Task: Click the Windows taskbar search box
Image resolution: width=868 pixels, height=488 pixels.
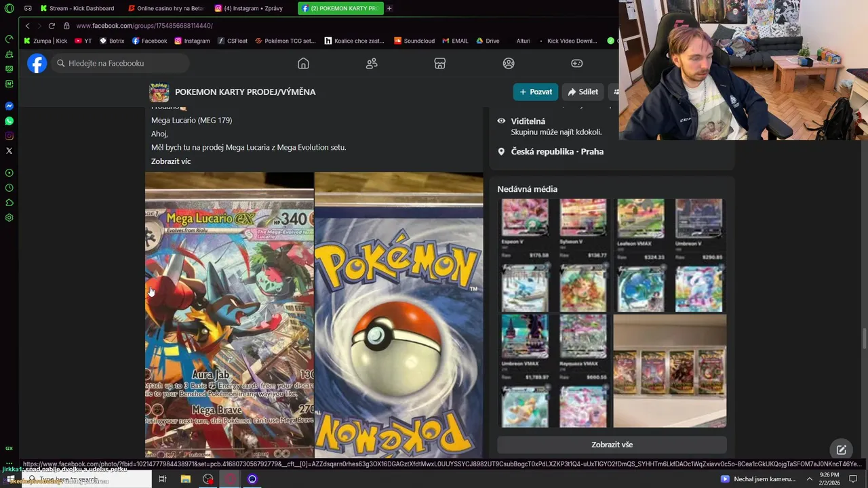Action: coord(85,479)
